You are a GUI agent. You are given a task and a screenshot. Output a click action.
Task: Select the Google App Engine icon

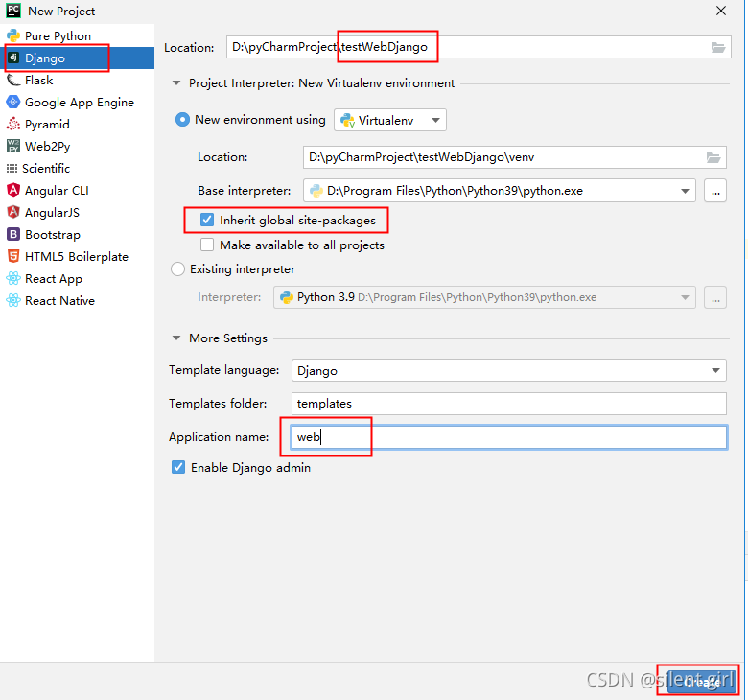12,102
